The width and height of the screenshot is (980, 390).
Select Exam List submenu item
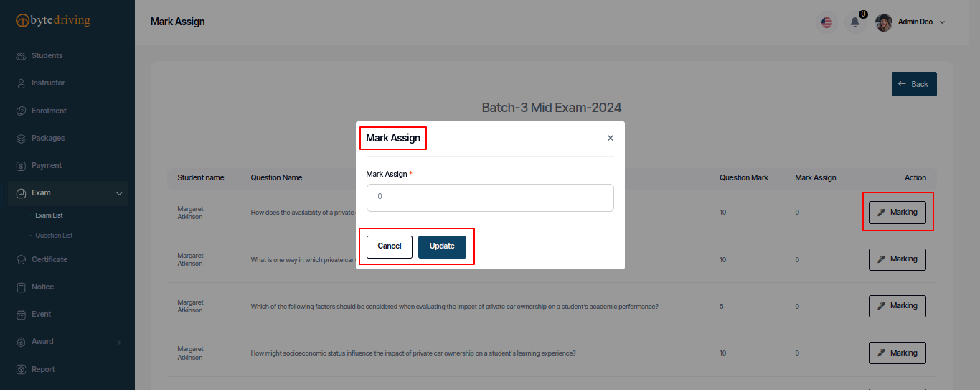pos(50,215)
